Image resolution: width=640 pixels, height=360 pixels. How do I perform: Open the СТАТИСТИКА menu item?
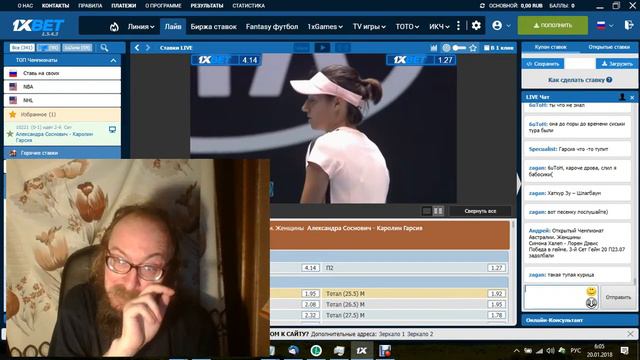[x=249, y=6]
